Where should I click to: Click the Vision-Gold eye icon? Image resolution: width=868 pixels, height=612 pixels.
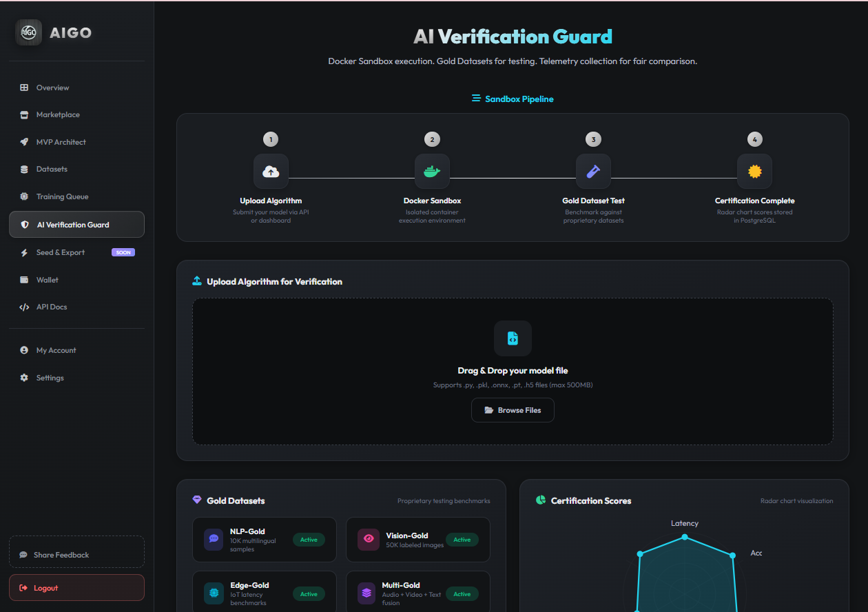click(x=368, y=539)
